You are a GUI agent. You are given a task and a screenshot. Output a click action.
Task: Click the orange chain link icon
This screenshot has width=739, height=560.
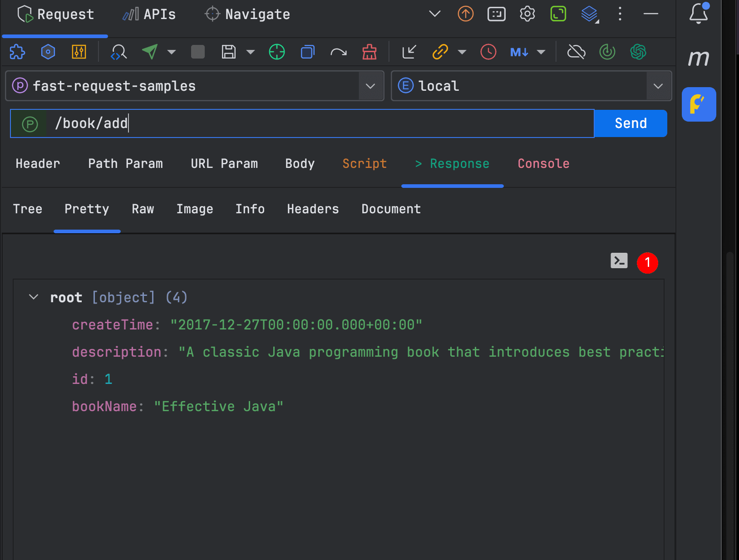pyautogui.click(x=440, y=52)
